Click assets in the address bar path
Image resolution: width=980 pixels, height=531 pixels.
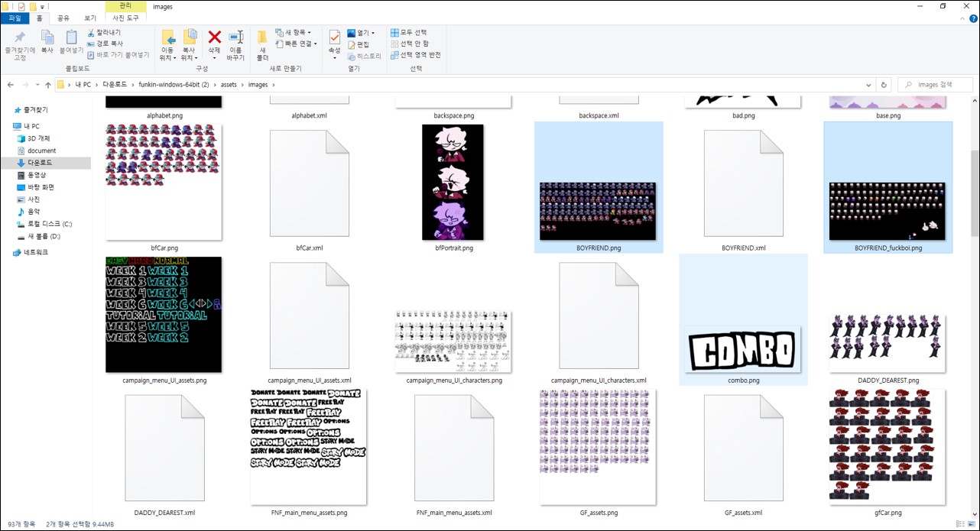[x=229, y=85]
